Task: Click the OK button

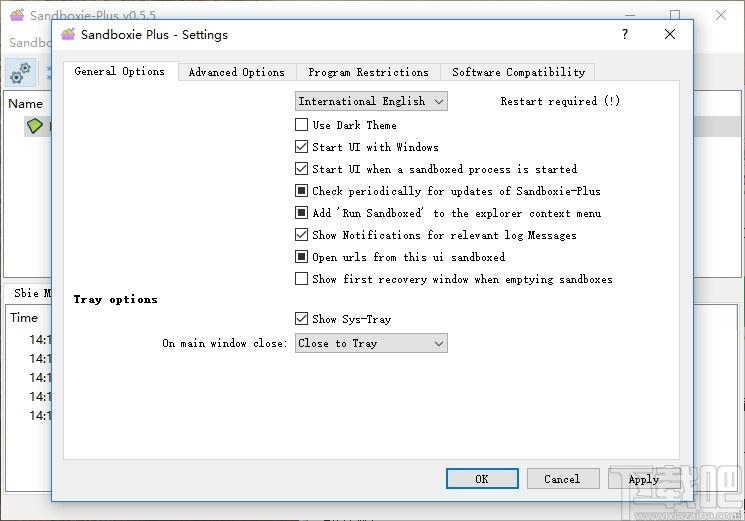Action: click(x=482, y=479)
